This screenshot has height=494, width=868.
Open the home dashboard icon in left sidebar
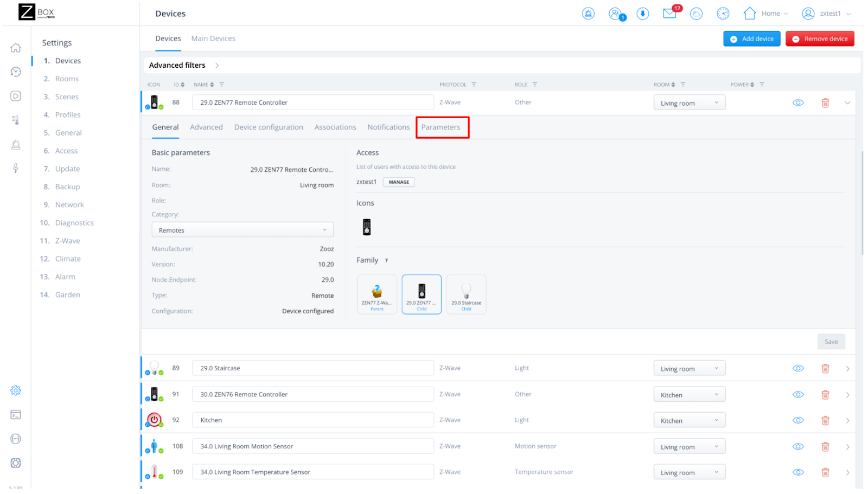point(16,48)
